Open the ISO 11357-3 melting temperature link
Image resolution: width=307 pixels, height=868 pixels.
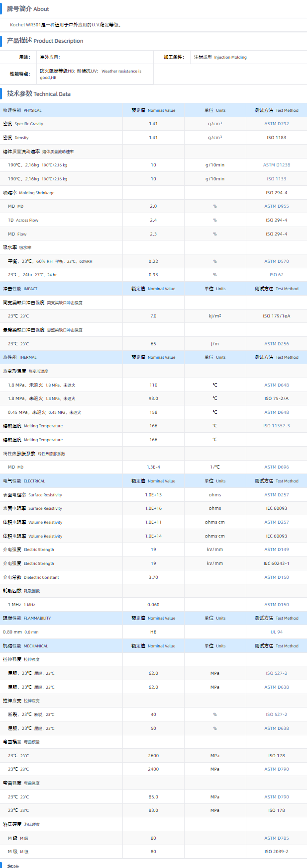click(276, 426)
